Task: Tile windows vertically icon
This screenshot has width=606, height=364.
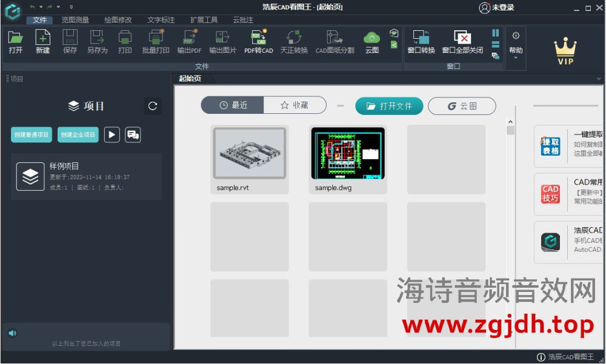Action: click(x=496, y=33)
